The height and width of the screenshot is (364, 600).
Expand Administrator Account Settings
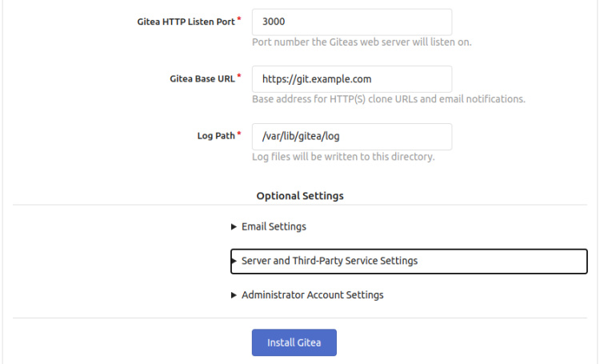312,295
